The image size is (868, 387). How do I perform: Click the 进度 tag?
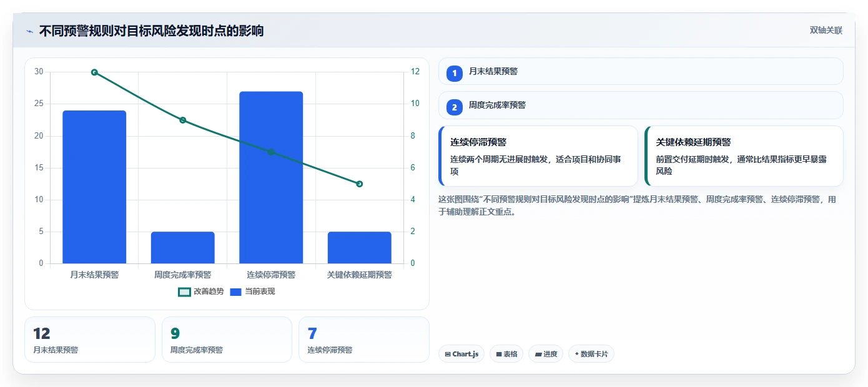point(546,354)
